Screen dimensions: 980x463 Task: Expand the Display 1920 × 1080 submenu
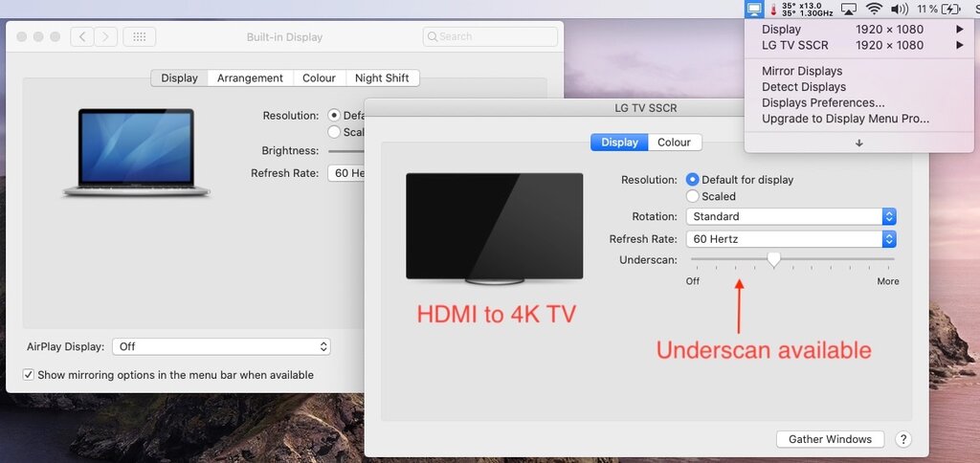pos(858,30)
